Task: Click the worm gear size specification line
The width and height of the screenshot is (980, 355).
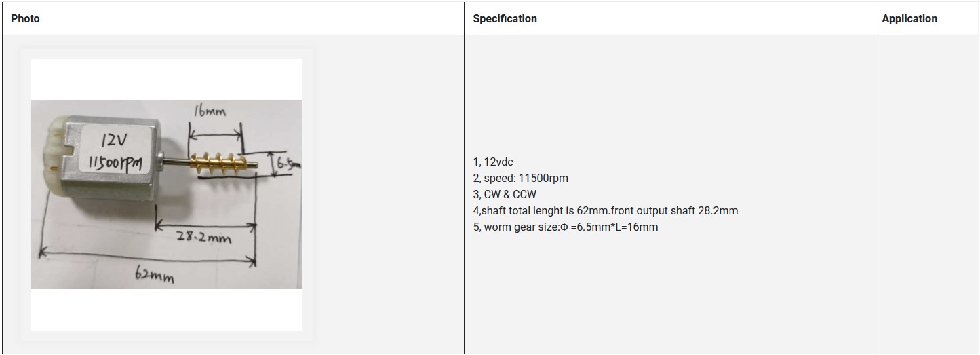Action: click(565, 227)
